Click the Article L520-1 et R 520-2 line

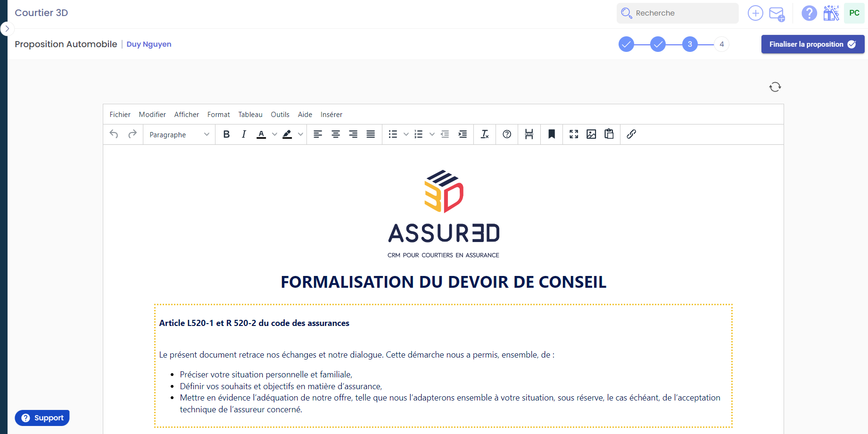(254, 323)
